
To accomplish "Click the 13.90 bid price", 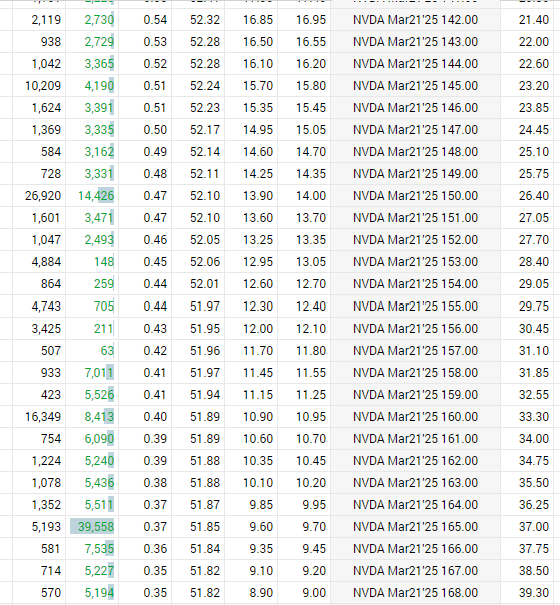I will [x=258, y=196].
